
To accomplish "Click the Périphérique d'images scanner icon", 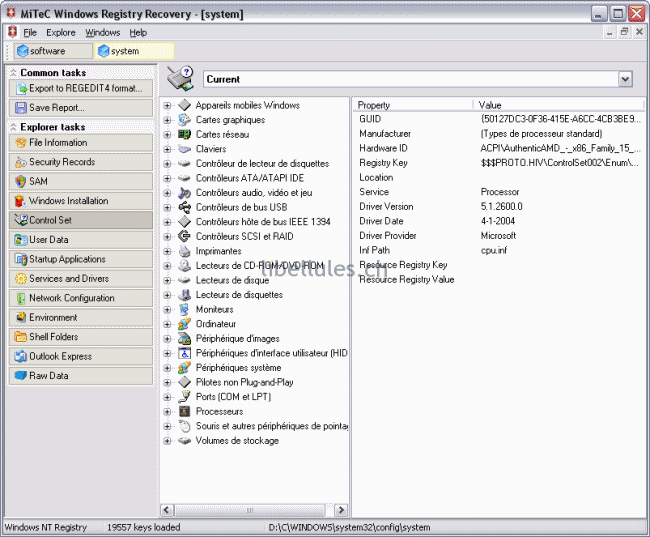I will (x=184, y=338).
